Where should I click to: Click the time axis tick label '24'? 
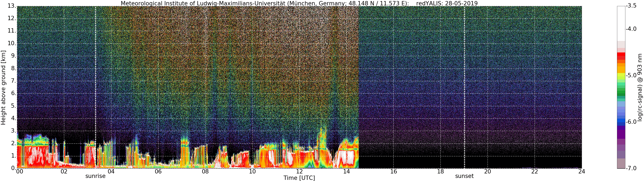point(582,172)
